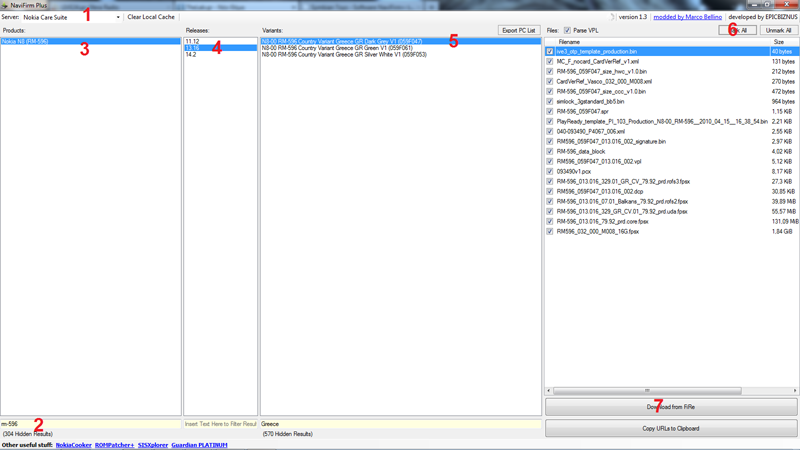The width and height of the screenshot is (800, 450).
Task: Select the Greece GR Dark Grey V1 variant
Action: pyautogui.click(x=401, y=41)
